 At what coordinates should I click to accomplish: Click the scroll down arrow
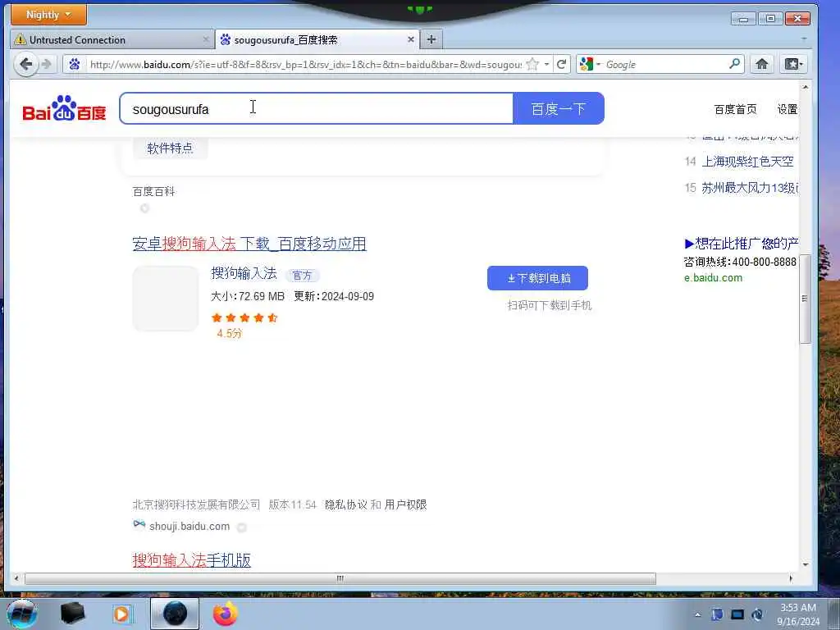[x=805, y=564]
